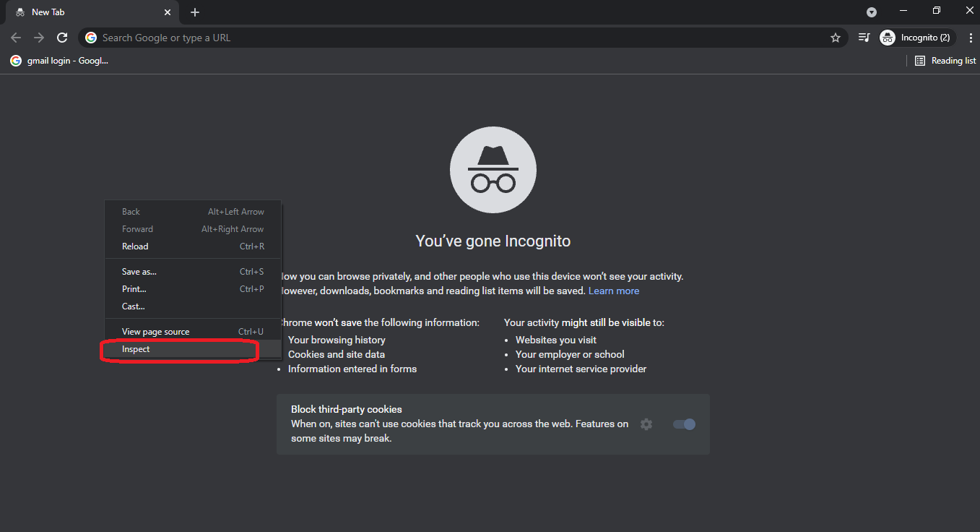The image size is (980, 532).
Task: Click the forward navigation arrow
Action: 39,38
